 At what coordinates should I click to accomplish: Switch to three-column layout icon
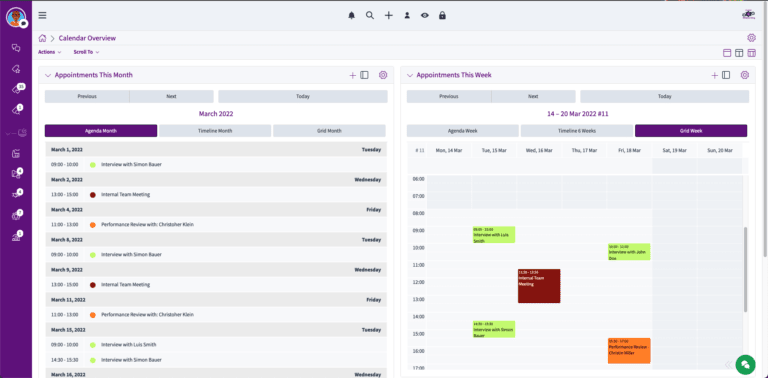point(751,53)
